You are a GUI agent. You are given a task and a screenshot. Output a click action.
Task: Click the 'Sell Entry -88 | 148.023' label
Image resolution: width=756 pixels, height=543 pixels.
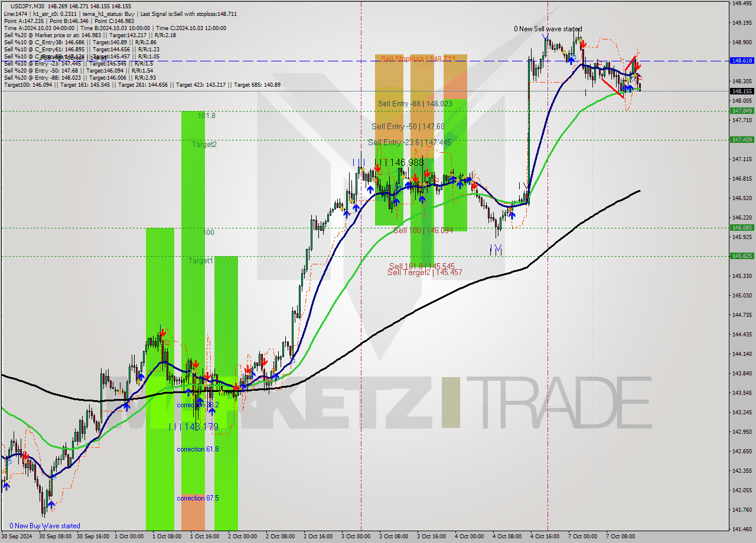tap(415, 103)
